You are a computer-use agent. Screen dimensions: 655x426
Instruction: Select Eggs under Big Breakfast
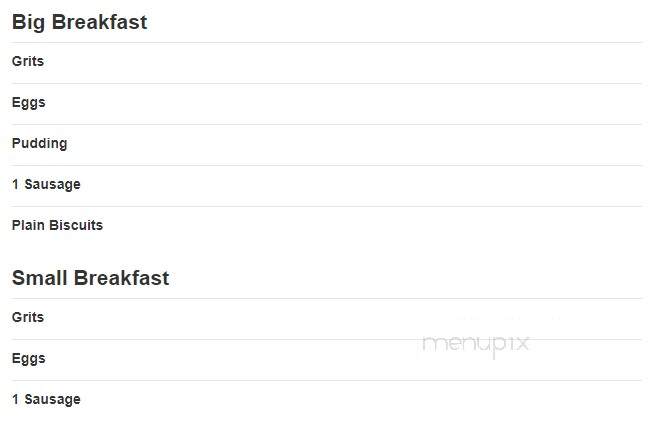[x=28, y=103]
